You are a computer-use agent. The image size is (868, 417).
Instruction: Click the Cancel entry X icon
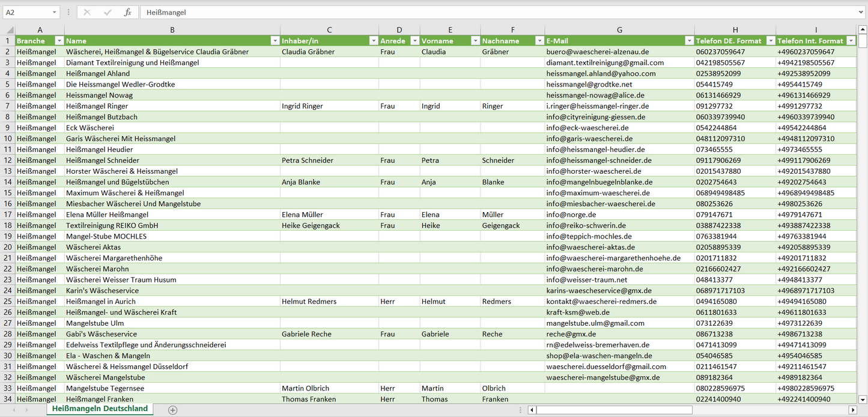87,12
